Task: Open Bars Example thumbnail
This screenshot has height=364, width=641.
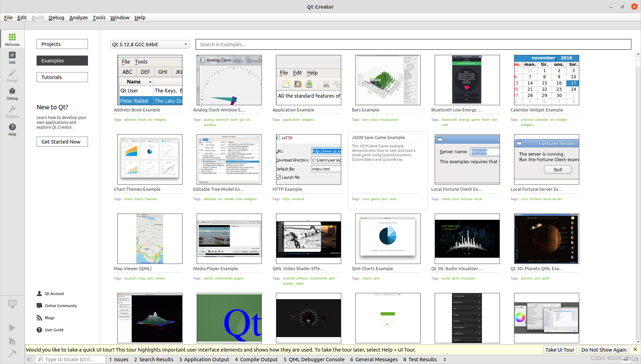Action: coord(388,80)
